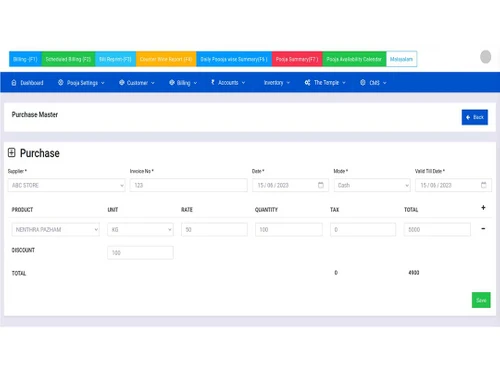Screen dimensions: 500x375
Task: Click the Discount input field
Action: point(140,253)
